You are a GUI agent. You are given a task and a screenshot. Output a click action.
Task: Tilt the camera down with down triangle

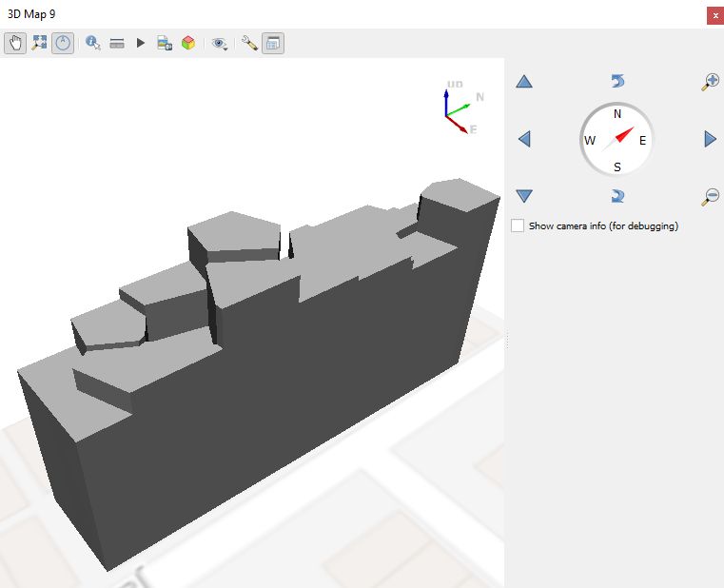[x=524, y=196]
